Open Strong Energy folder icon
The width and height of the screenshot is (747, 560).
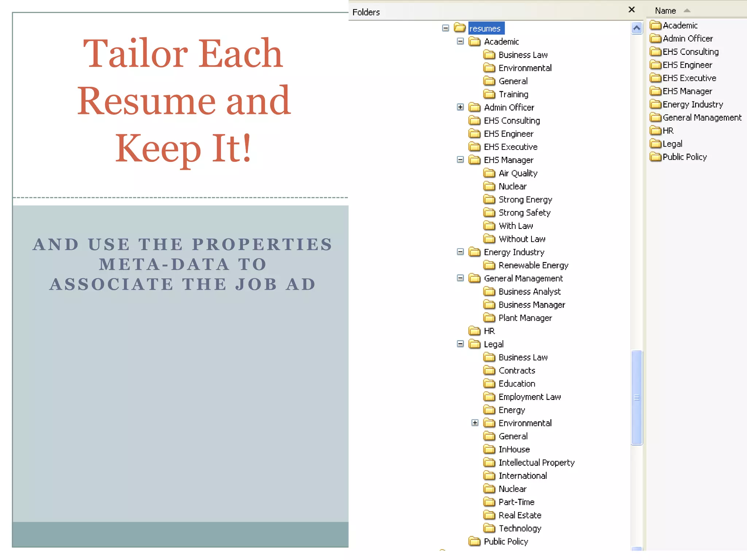(489, 199)
